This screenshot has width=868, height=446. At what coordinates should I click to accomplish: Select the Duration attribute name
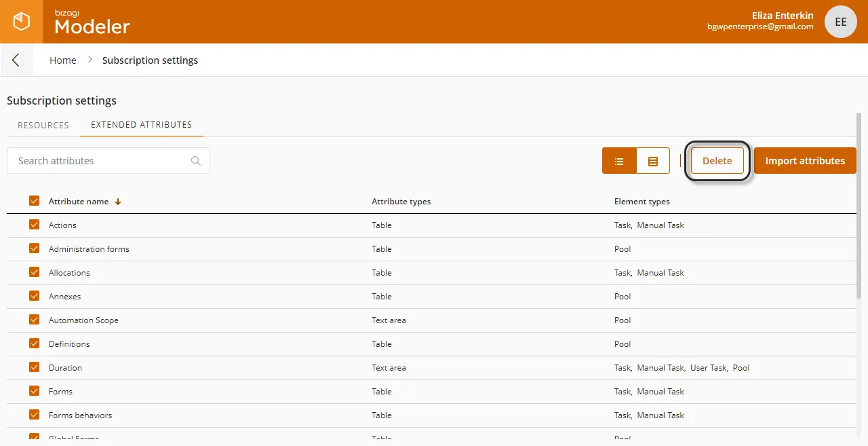[x=65, y=368]
